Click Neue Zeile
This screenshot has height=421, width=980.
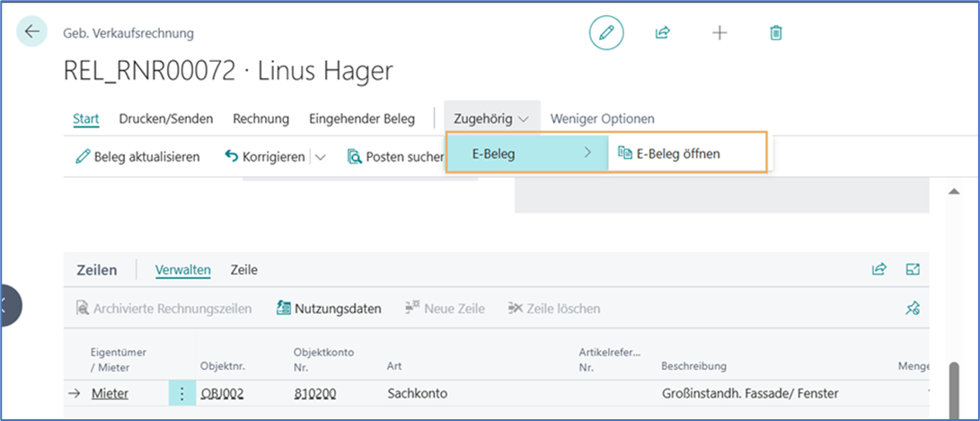click(445, 309)
